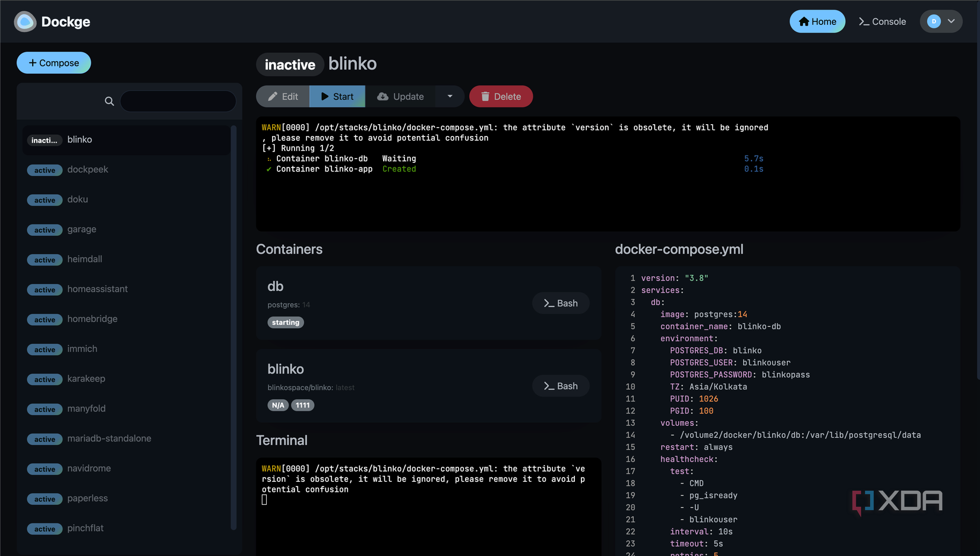The height and width of the screenshot is (556, 980).
Task: Click the POSTGRES_PASSWORD line in compose file
Action: 740,375
